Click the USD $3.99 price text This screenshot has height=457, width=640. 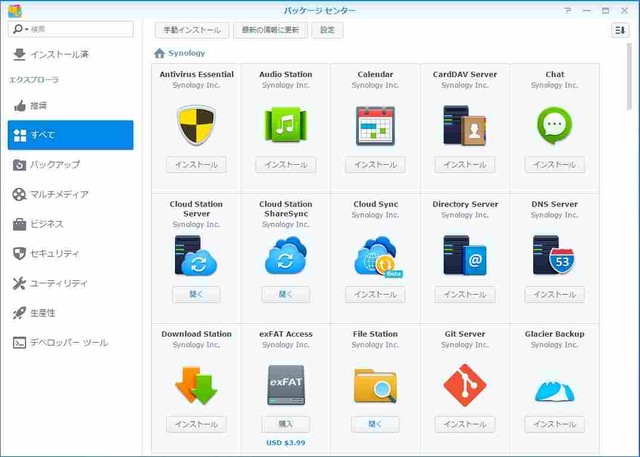click(x=286, y=443)
